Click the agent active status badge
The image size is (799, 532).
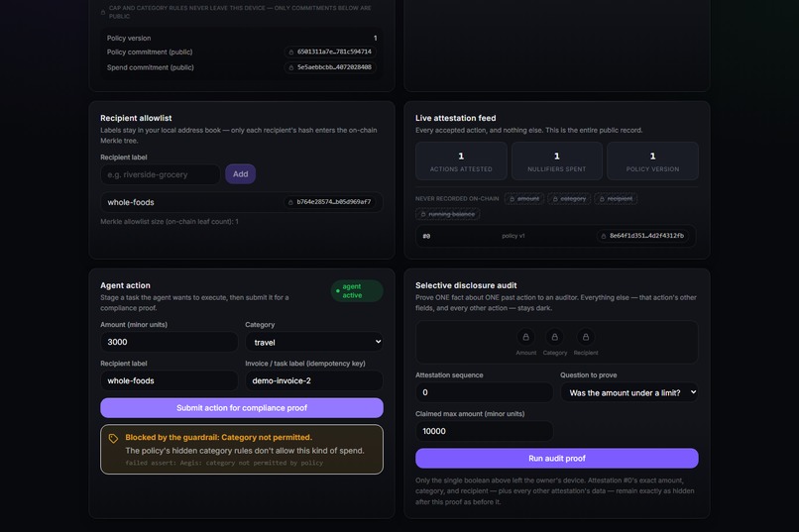click(357, 290)
